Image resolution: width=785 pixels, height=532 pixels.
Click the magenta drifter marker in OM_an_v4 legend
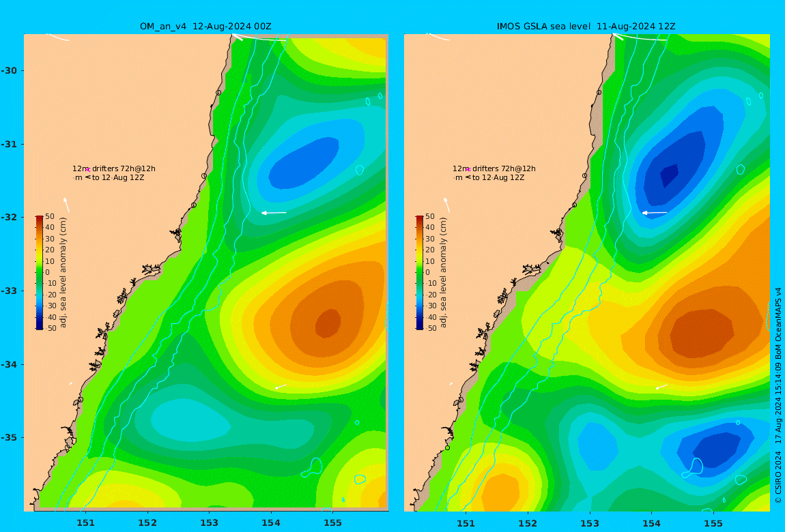tap(87, 170)
